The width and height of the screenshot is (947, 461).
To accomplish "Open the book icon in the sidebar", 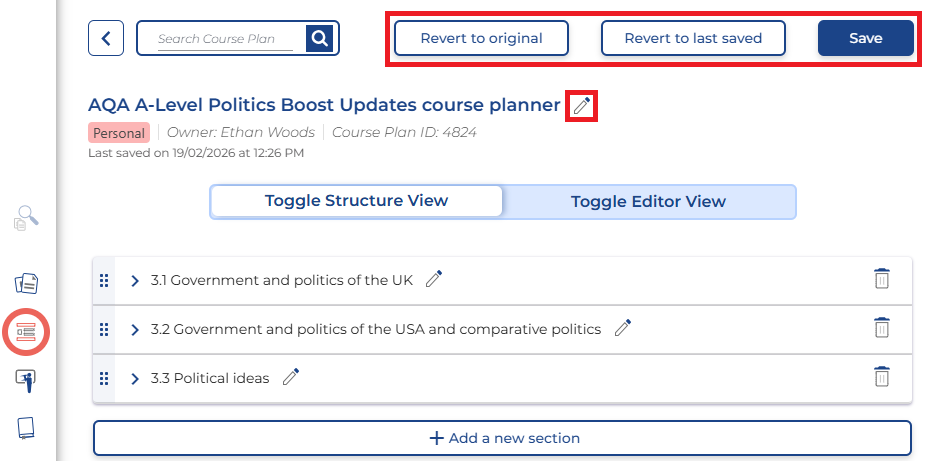I will pos(27,428).
